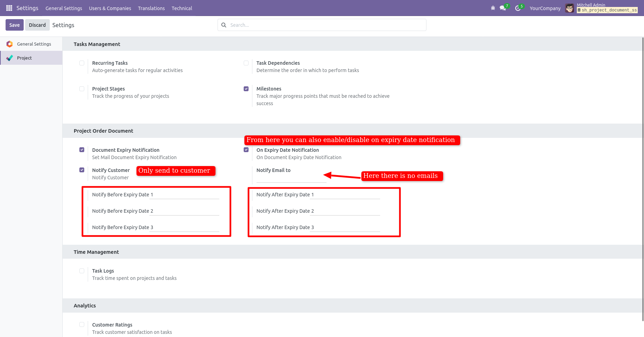Click the Project sidebar icon
The height and width of the screenshot is (337, 644).
10,58
